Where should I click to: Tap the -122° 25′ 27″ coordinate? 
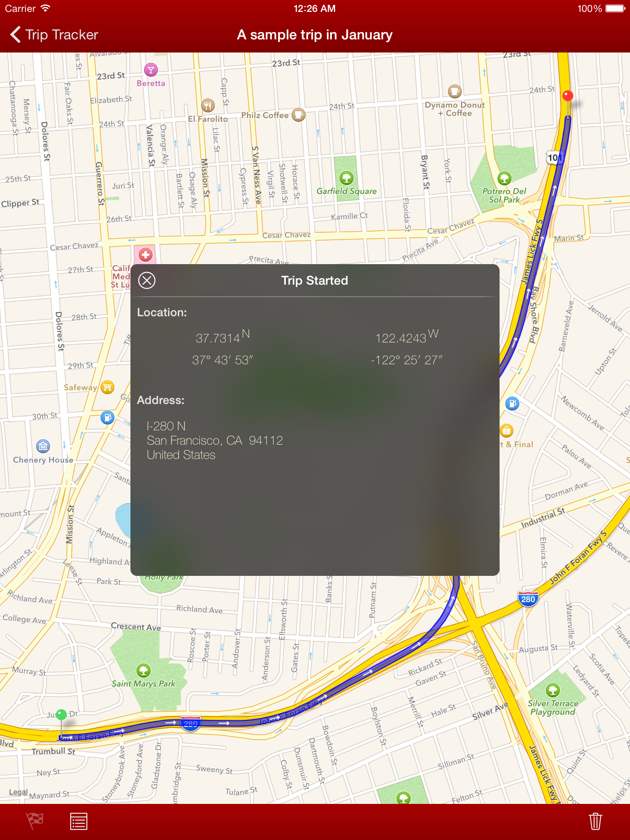click(406, 360)
